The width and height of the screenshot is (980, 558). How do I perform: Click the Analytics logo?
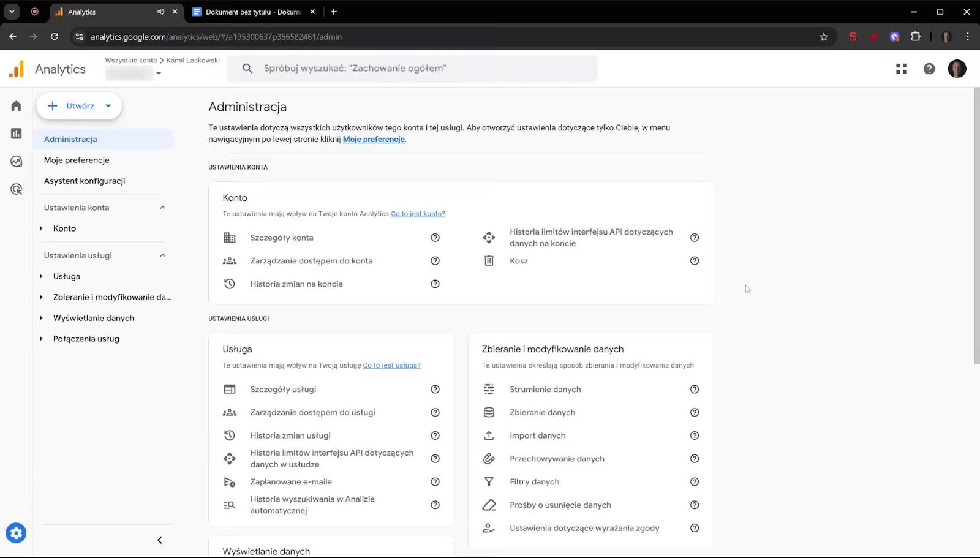17,69
